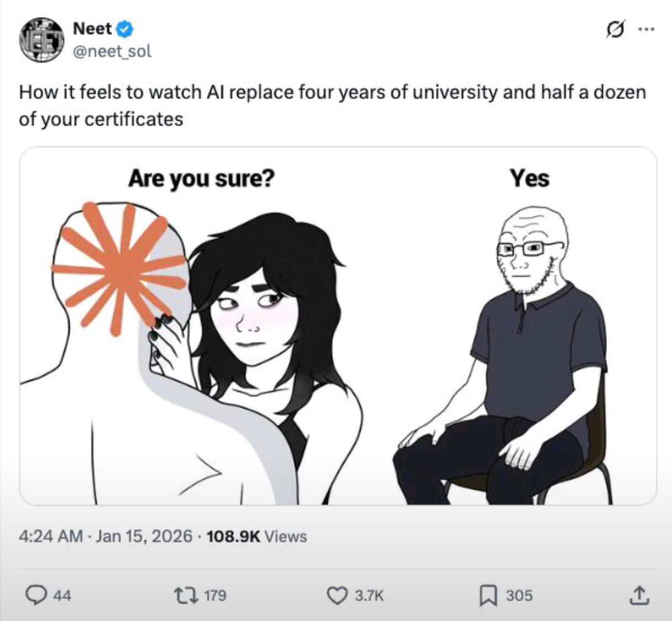Click the tweet text about AI replacing university
This screenshot has height=621, width=672.
coord(332,105)
